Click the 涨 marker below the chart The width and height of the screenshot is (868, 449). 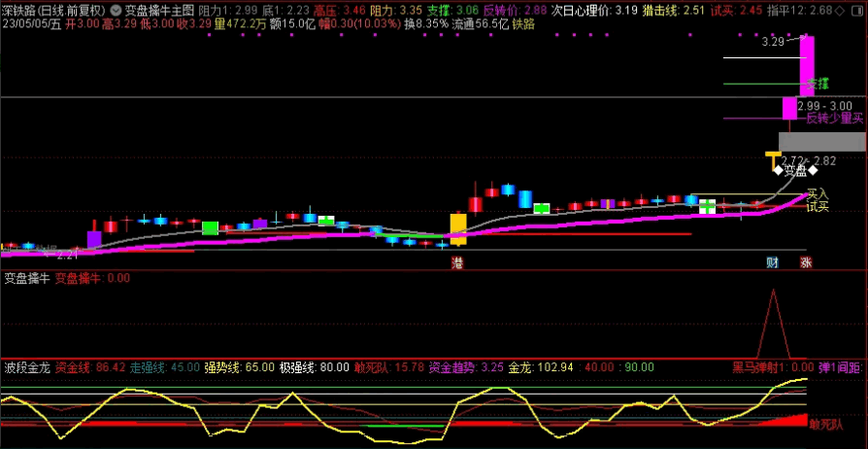click(x=806, y=262)
